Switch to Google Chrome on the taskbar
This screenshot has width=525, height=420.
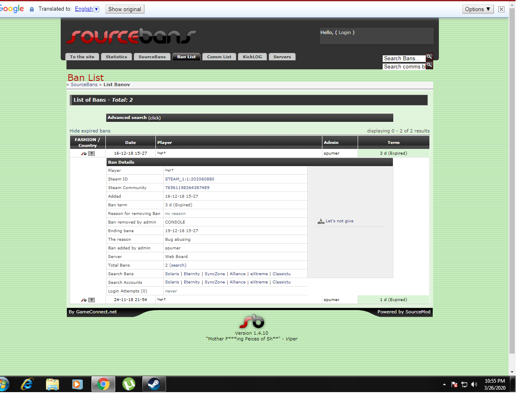click(x=103, y=384)
